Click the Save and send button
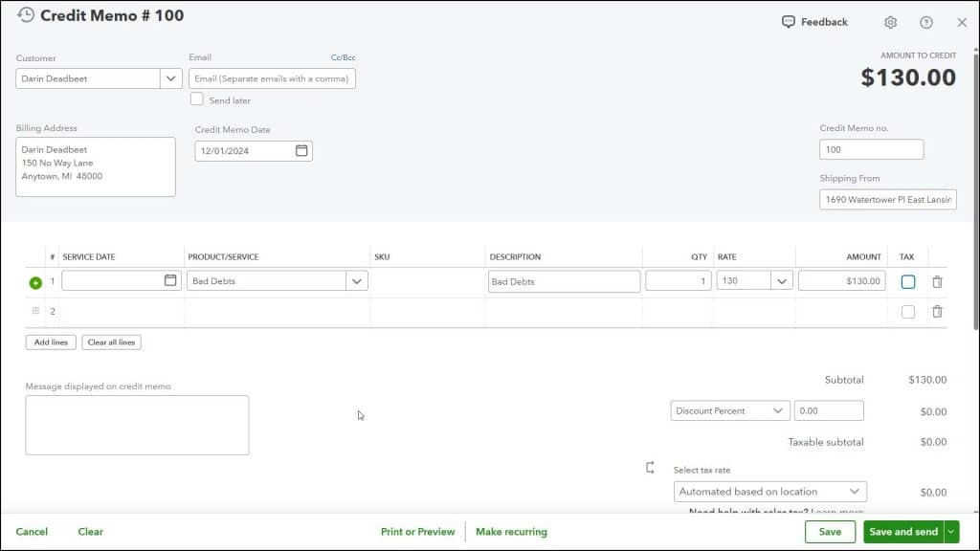The image size is (980, 551). 903,532
